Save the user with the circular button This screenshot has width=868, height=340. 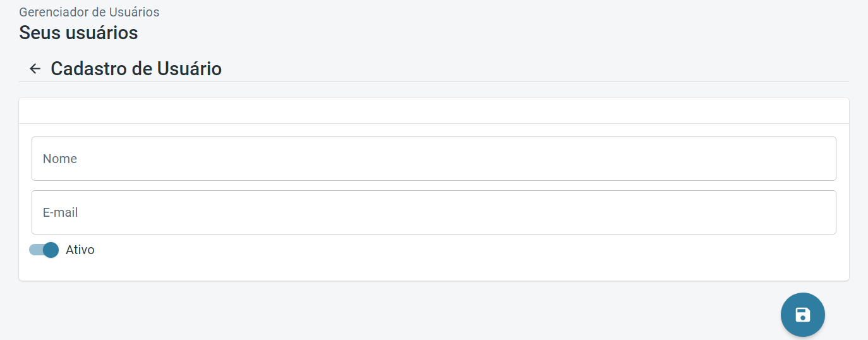[x=802, y=315]
